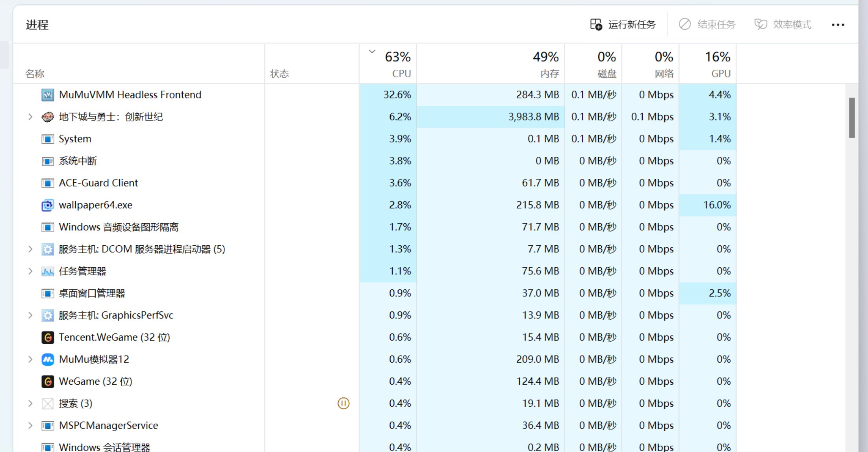Image resolution: width=868 pixels, height=452 pixels.
Task: Click the MuMuVMM Headless Frontend process icon
Action: (x=48, y=95)
